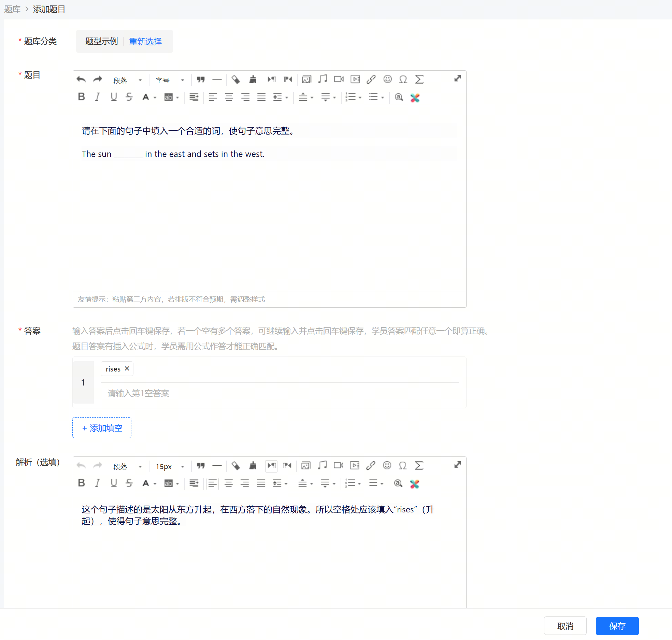Insert image in 题目 editor
The image size is (672, 640).
point(306,79)
